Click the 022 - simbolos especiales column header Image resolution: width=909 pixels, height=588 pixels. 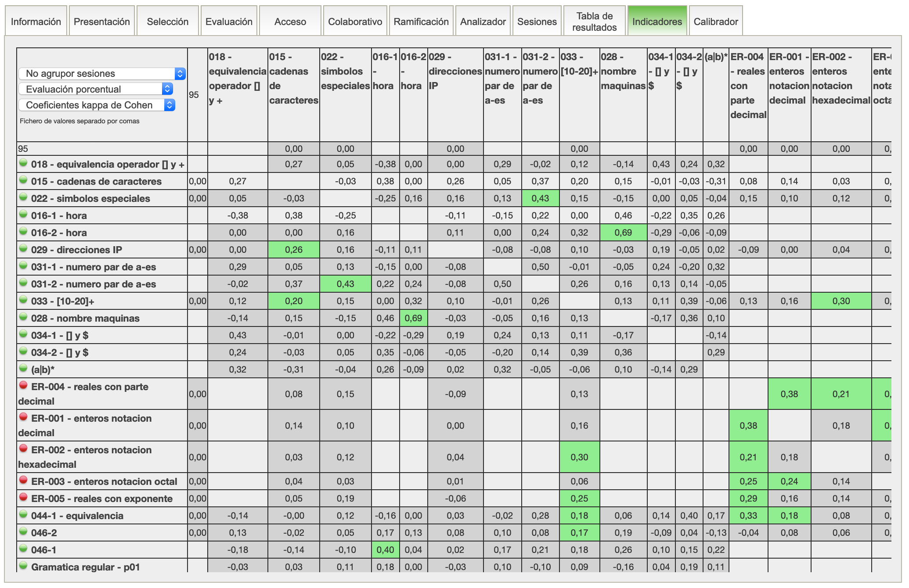(x=345, y=71)
